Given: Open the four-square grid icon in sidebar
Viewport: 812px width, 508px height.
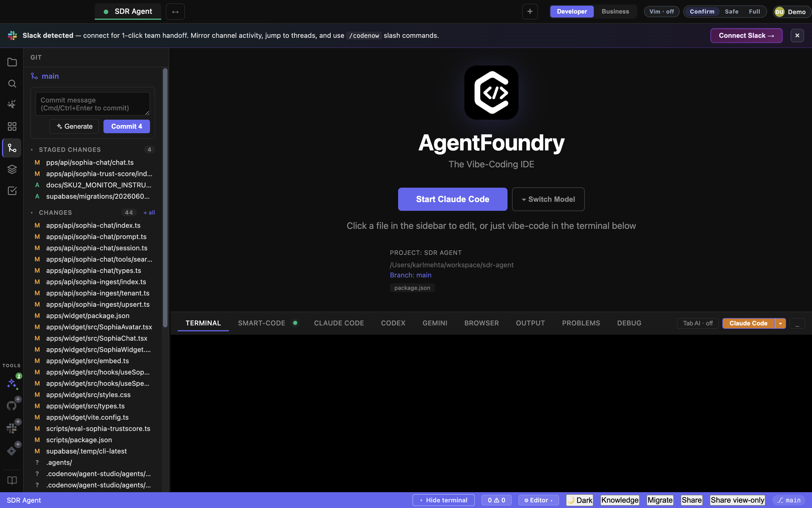Looking at the screenshot, I should point(12,126).
